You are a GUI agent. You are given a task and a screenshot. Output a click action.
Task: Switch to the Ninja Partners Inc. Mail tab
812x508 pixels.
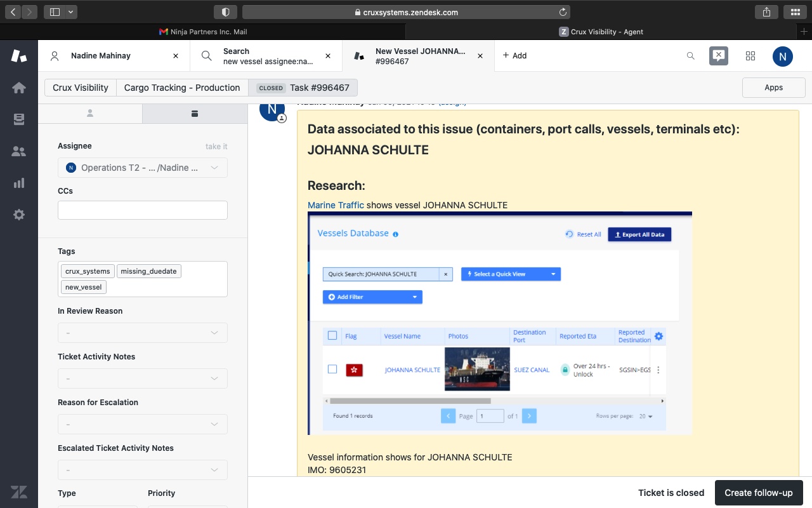click(203, 31)
